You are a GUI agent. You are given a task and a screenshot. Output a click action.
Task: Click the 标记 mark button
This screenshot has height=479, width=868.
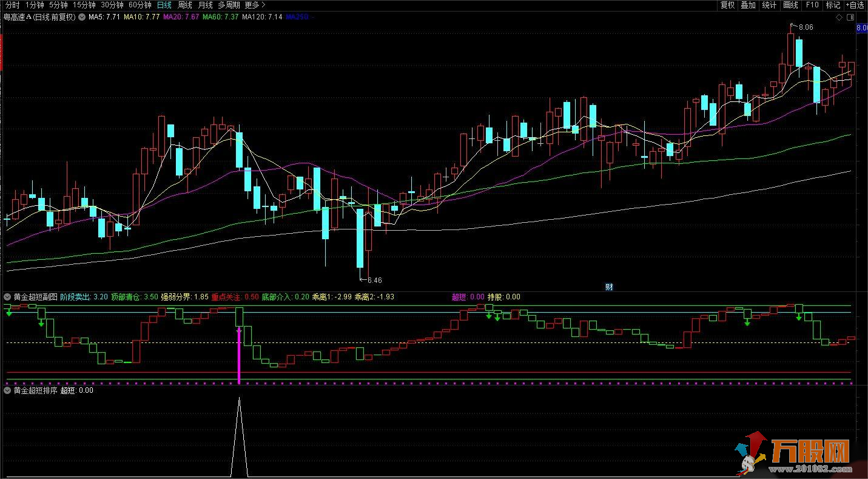833,5
